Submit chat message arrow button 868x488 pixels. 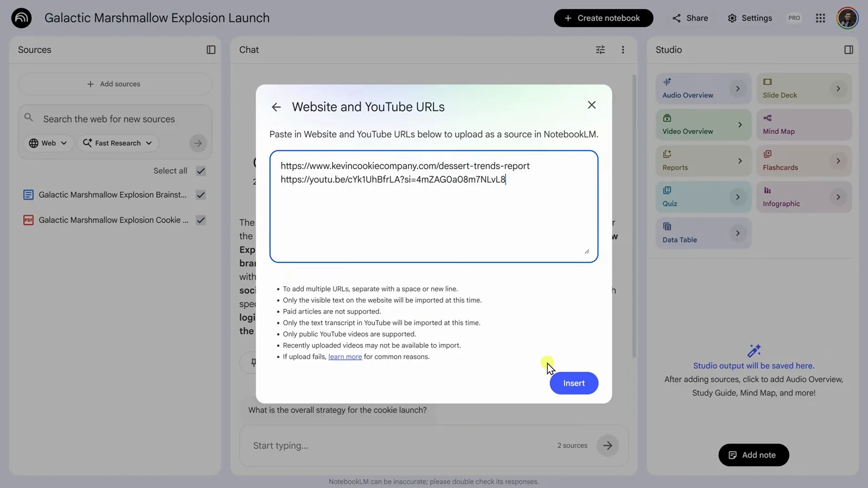[x=608, y=446]
